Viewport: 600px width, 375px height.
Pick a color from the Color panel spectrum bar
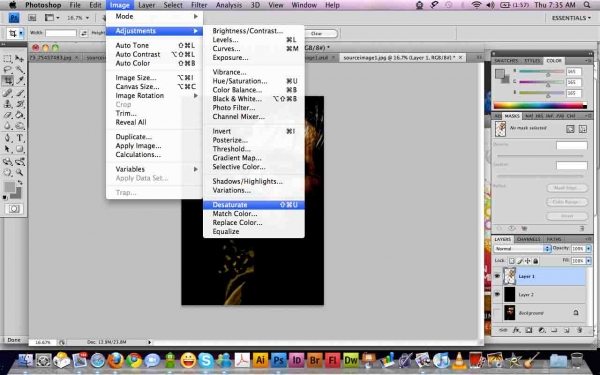(540, 106)
